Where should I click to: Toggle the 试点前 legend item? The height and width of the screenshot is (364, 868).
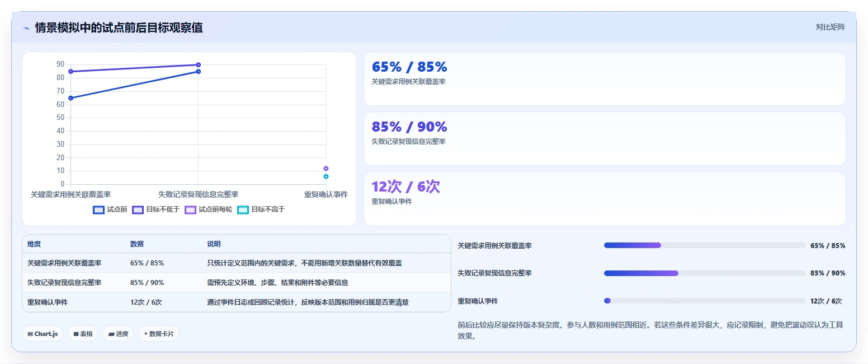110,209
